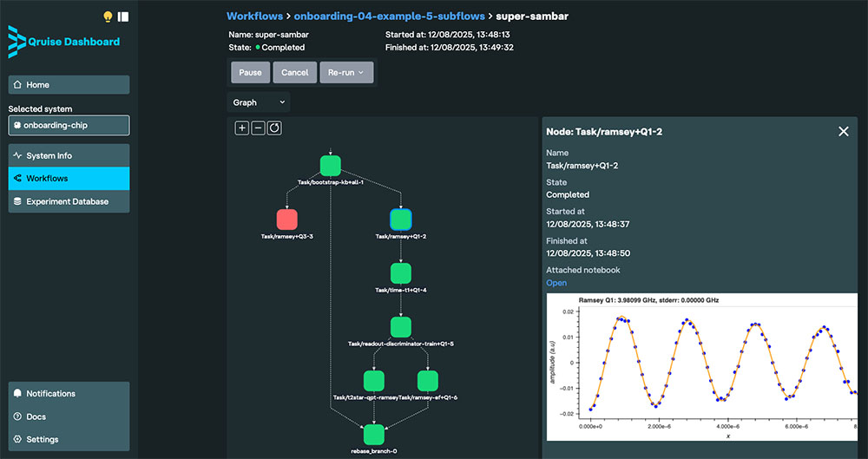Open the attached notebook link
Image resolution: width=868 pixels, height=459 pixels.
(556, 283)
